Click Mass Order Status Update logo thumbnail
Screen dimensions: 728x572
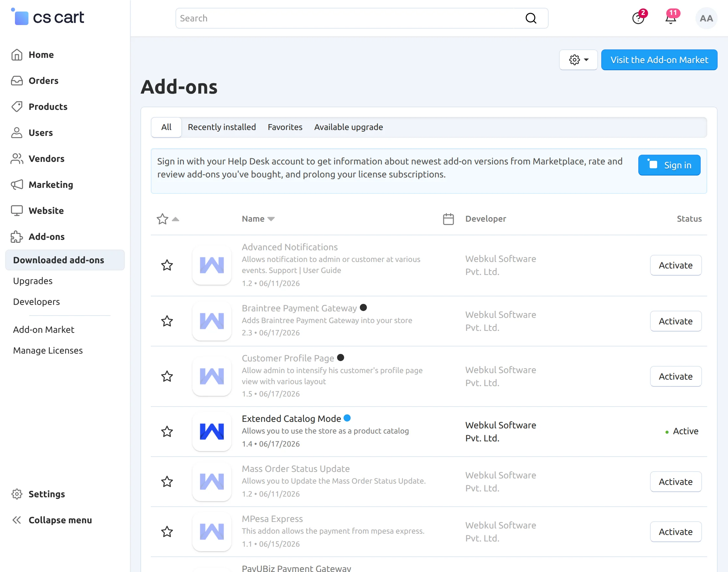tap(212, 482)
